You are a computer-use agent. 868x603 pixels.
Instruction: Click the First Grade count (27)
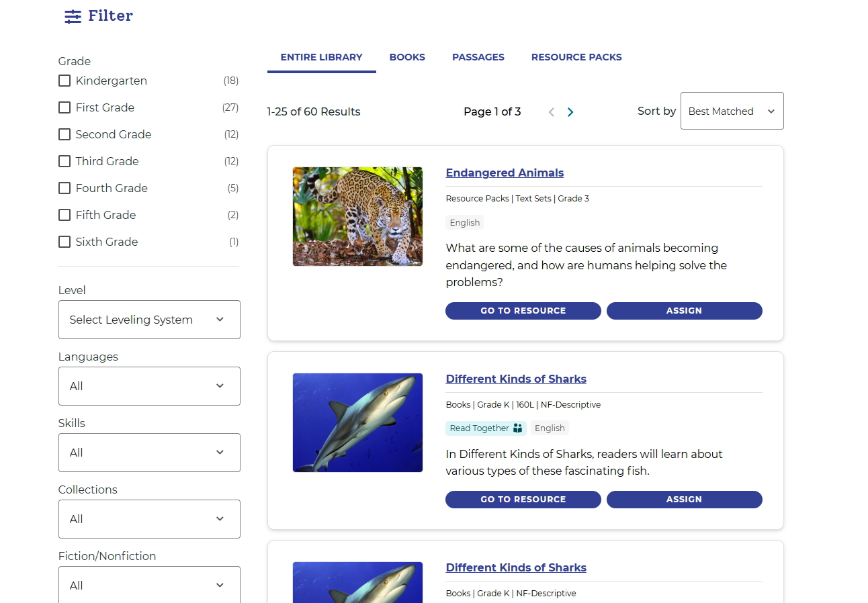tap(230, 107)
